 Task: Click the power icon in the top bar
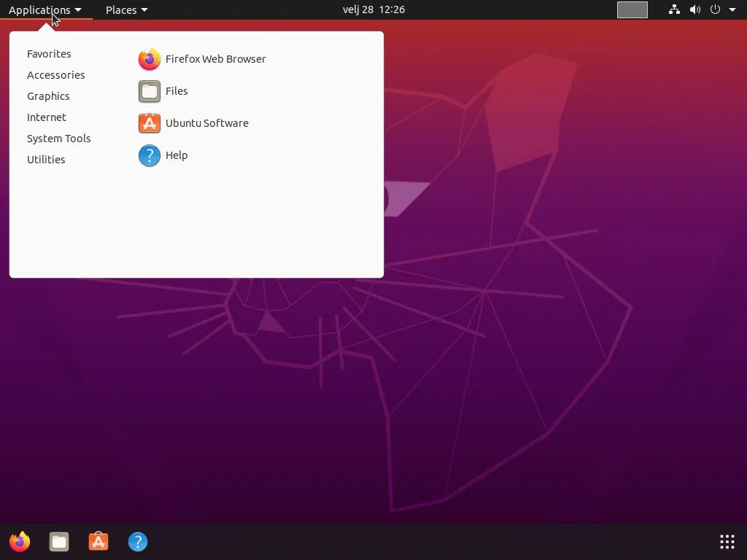click(715, 9)
